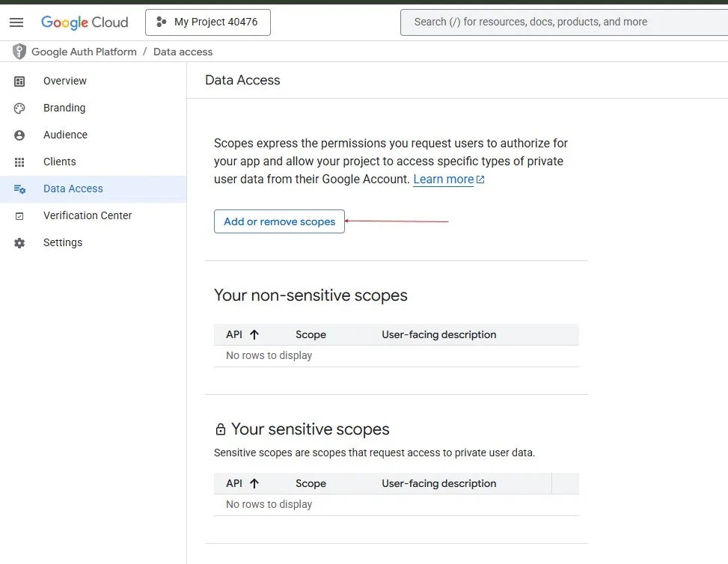Click the Scope column header in sensitive scopes

(311, 483)
